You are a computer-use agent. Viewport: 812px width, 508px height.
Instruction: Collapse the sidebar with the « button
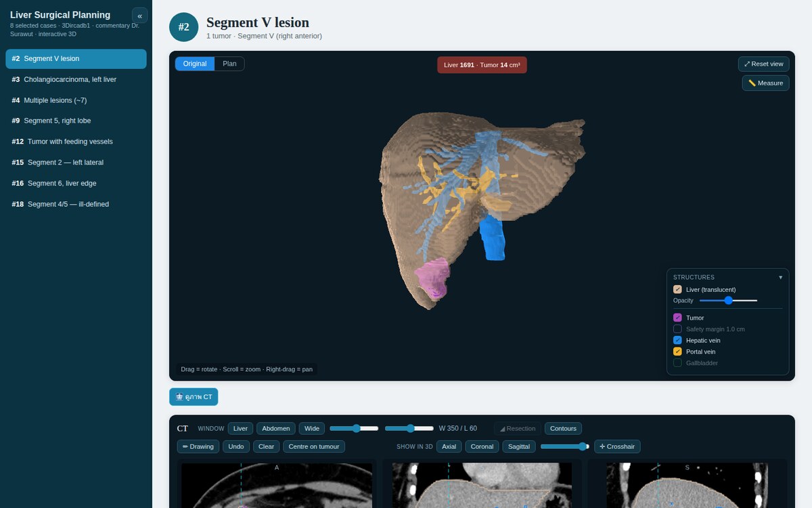coord(139,16)
